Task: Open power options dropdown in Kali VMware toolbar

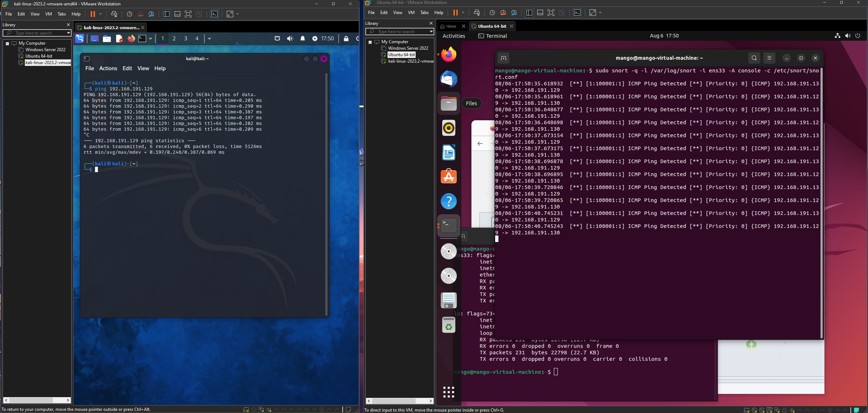Action: click(x=100, y=14)
